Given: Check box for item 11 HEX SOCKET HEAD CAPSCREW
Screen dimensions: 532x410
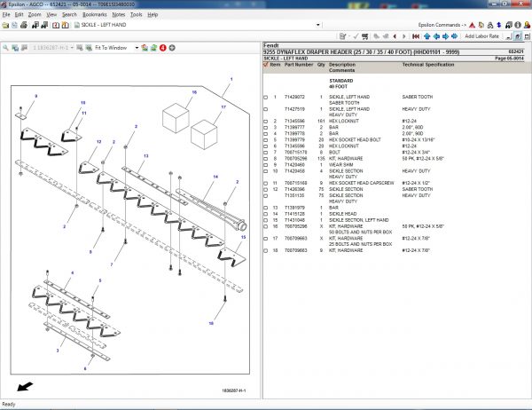Looking at the screenshot, I should tap(266, 184).
